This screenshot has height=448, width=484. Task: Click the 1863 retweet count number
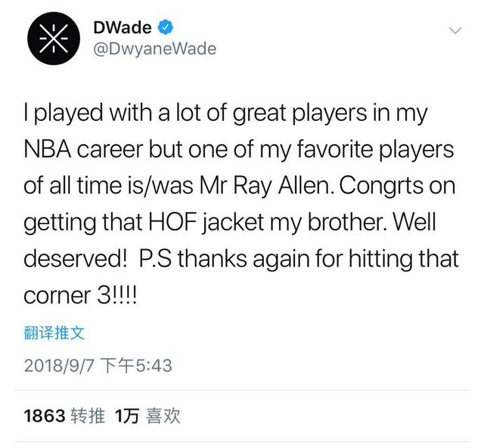(x=45, y=416)
